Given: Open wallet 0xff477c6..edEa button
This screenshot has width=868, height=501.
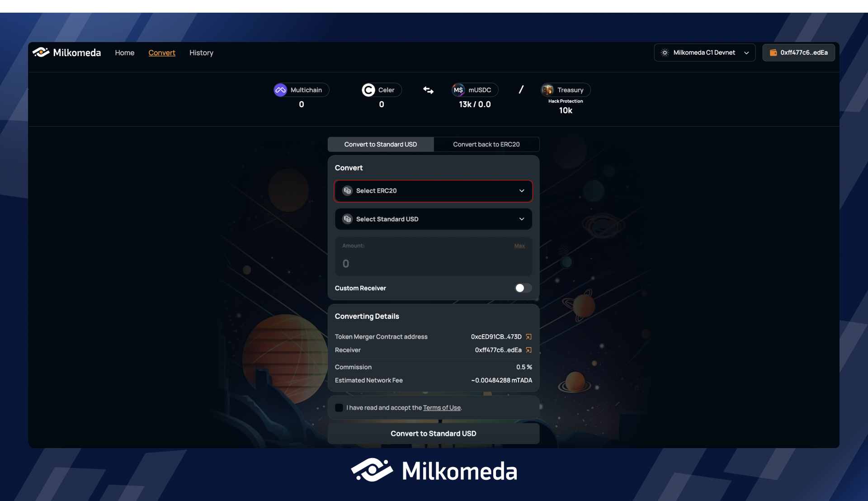Looking at the screenshot, I should (x=798, y=52).
